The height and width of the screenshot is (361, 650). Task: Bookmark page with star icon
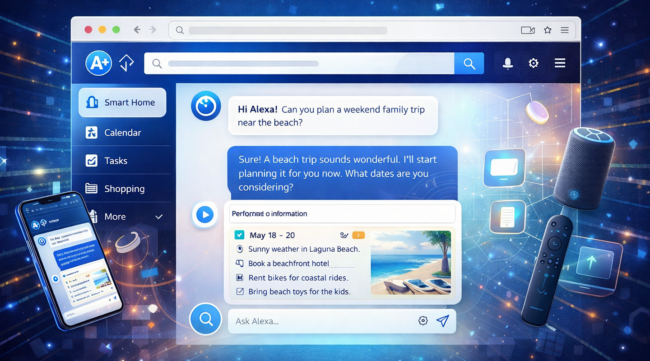[x=548, y=30]
